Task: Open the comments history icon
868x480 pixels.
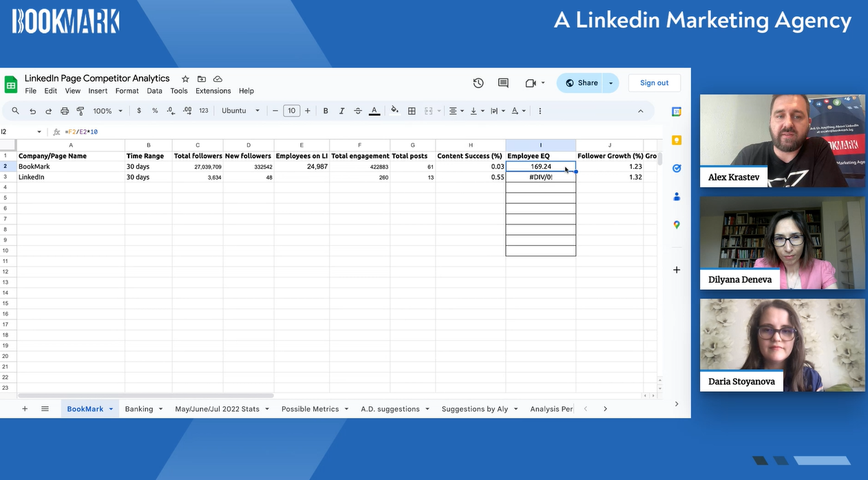Action: pos(503,83)
